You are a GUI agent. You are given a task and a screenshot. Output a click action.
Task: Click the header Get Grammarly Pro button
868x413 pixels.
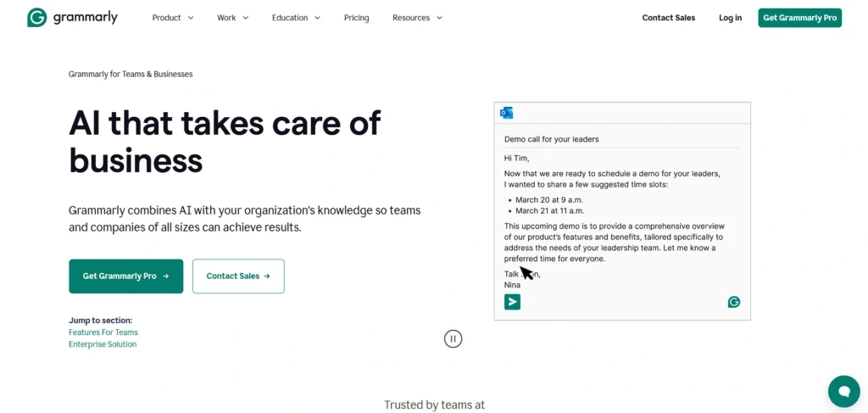click(x=799, y=18)
